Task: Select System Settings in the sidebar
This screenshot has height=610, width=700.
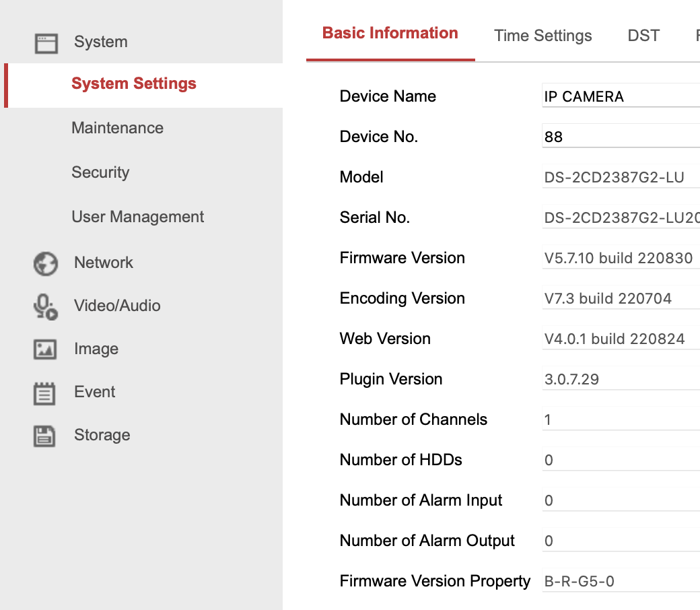Action: [x=134, y=83]
